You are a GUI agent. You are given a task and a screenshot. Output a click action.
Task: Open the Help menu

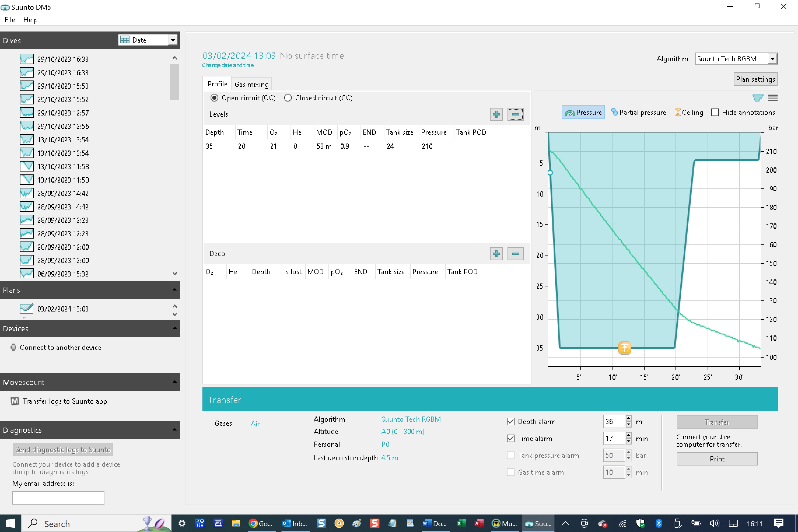30,20
